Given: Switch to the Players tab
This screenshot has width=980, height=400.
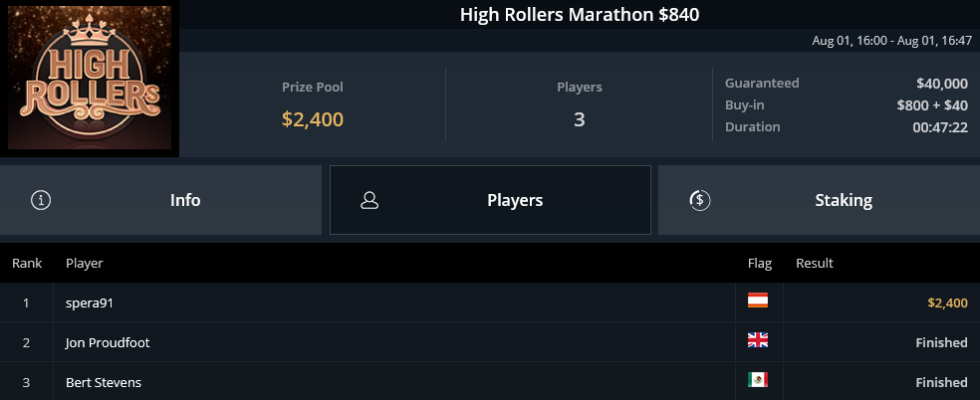Looking at the screenshot, I should (490, 200).
